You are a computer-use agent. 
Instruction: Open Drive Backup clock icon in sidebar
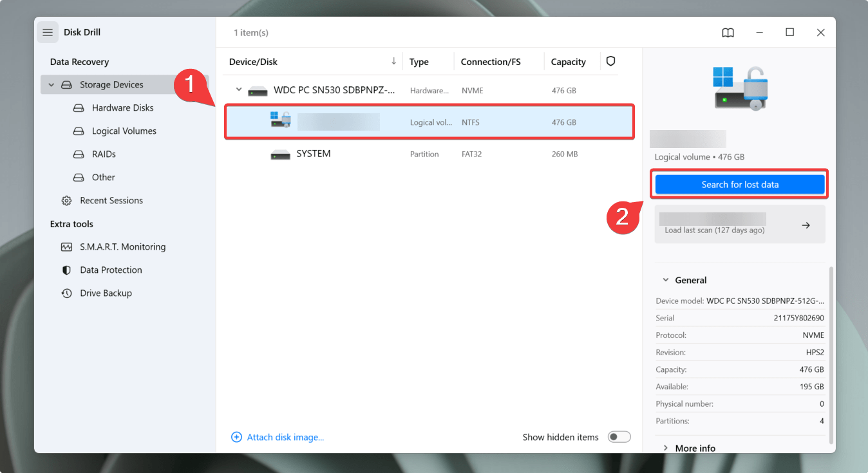[x=66, y=293]
